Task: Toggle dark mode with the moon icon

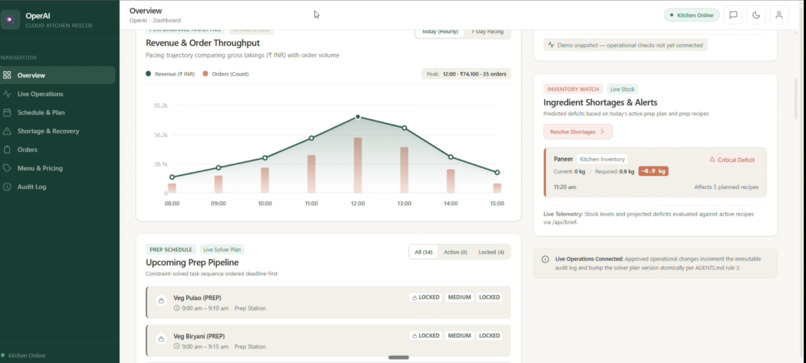Action: [756, 15]
